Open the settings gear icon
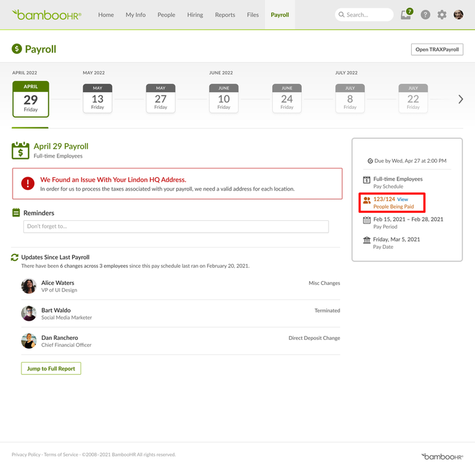 tap(441, 15)
